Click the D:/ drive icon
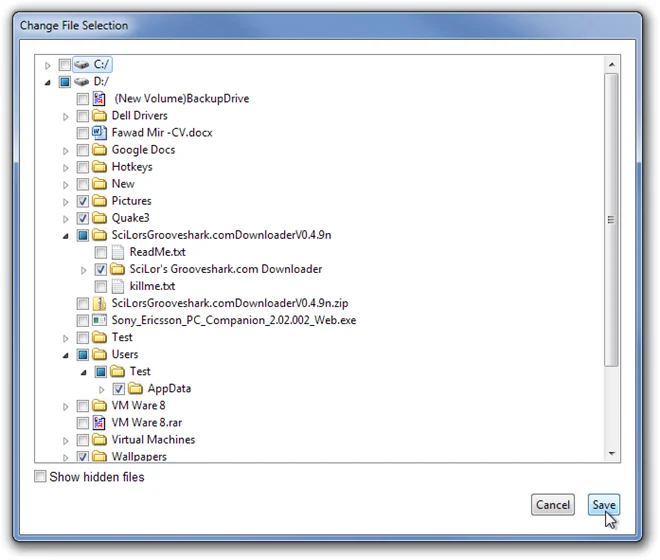 [x=82, y=82]
